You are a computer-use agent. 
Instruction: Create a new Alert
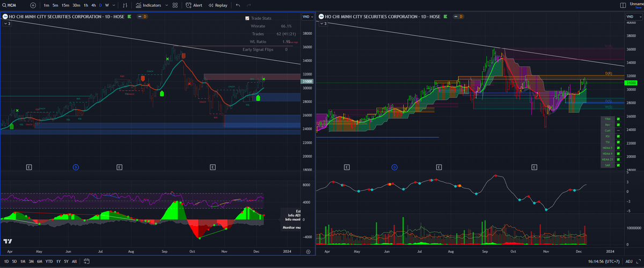click(x=194, y=5)
